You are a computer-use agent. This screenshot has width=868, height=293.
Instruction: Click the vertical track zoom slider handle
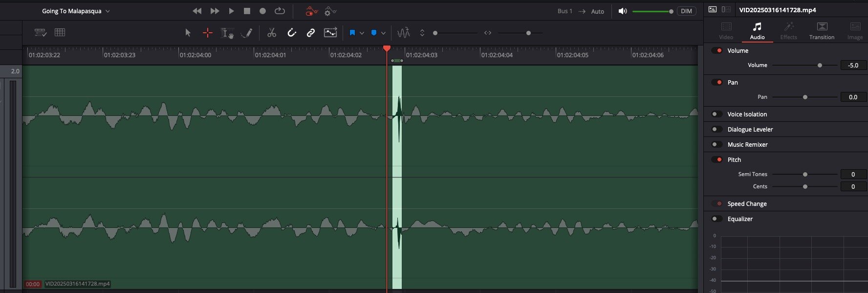(x=435, y=33)
